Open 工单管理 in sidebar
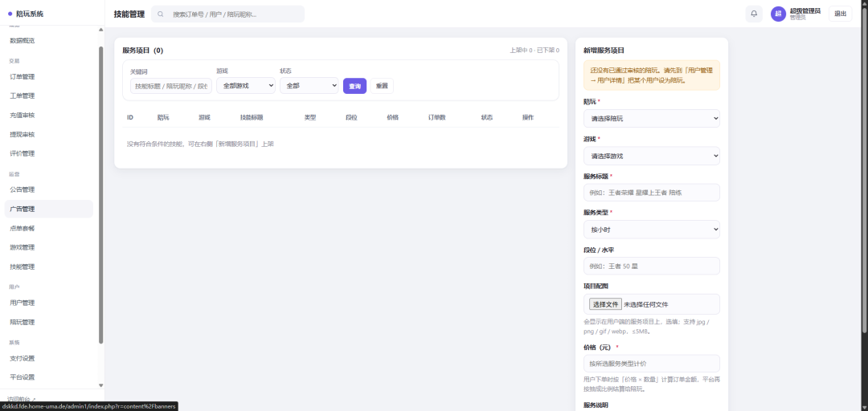This screenshot has width=868, height=411. click(49, 96)
